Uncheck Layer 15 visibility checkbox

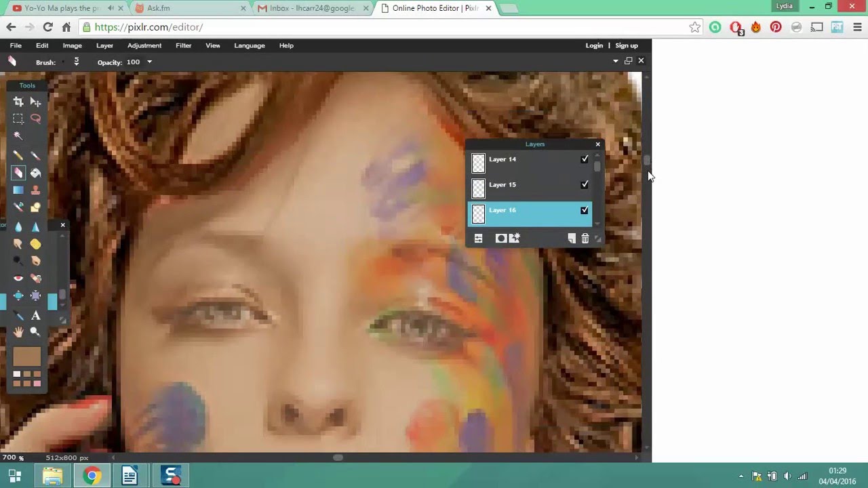pyautogui.click(x=585, y=184)
